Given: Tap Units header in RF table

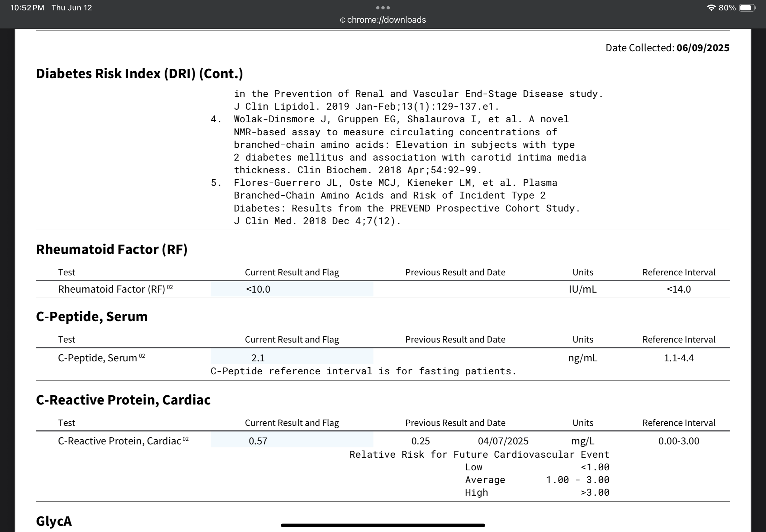Looking at the screenshot, I should (583, 272).
